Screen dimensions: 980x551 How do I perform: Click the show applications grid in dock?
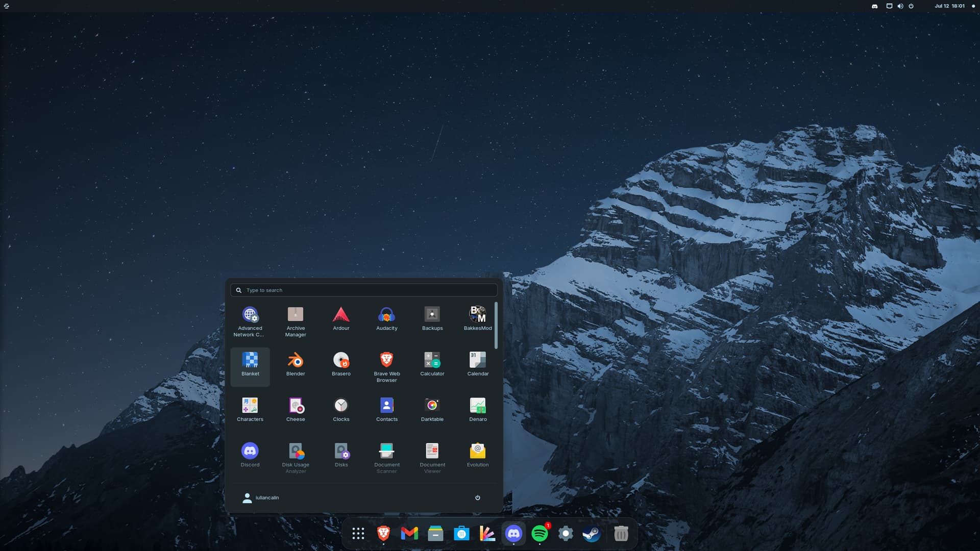click(x=358, y=534)
